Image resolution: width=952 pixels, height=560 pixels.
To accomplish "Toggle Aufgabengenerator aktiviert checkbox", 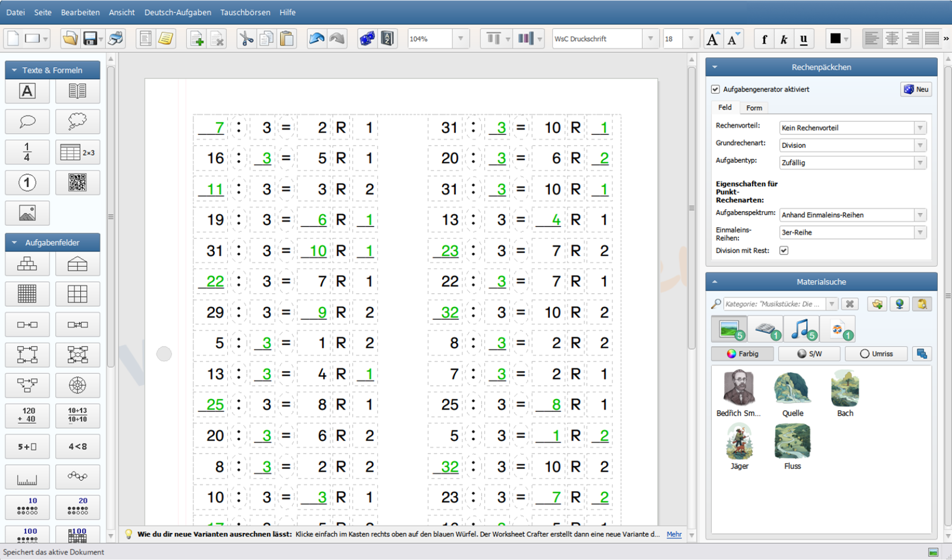I will [715, 89].
